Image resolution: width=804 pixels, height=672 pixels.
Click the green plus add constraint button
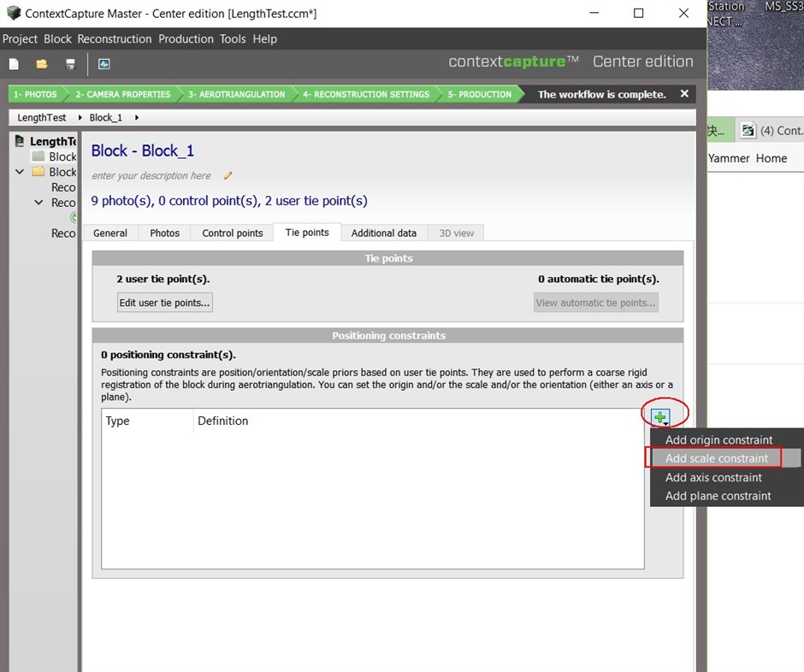coord(660,417)
